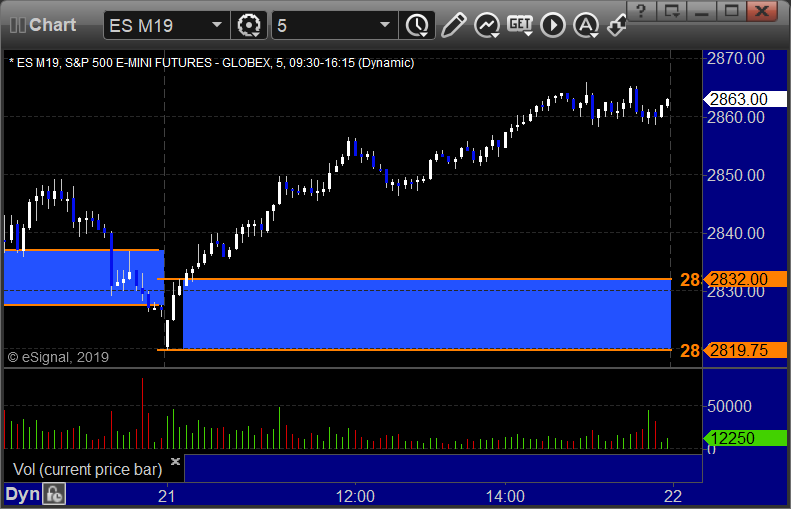Click the Chart grip handle in the title bar

[18, 25]
